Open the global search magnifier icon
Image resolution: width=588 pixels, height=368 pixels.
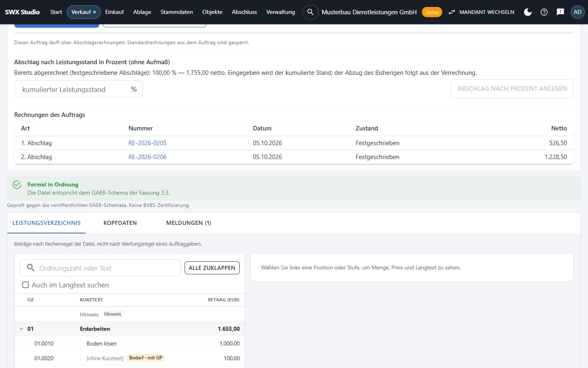pyautogui.click(x=310, y=12)
